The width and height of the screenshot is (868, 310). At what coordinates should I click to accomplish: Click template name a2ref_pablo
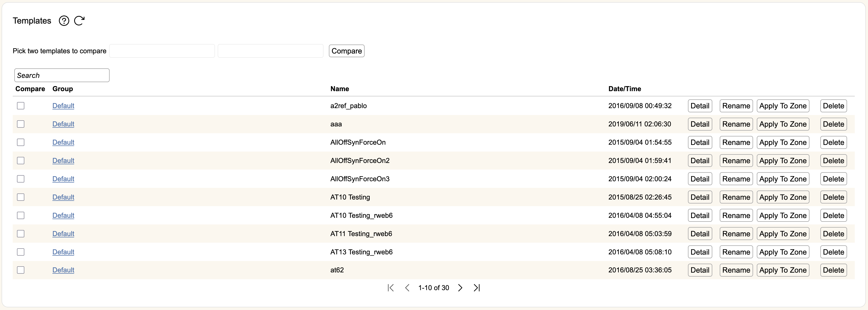coord(348,106)
